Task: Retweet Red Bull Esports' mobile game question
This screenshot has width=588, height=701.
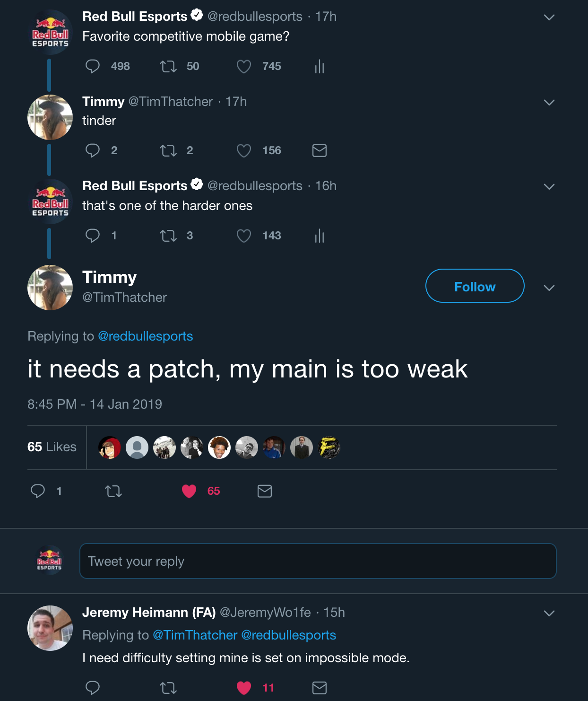Action: (x=168, y=66)
